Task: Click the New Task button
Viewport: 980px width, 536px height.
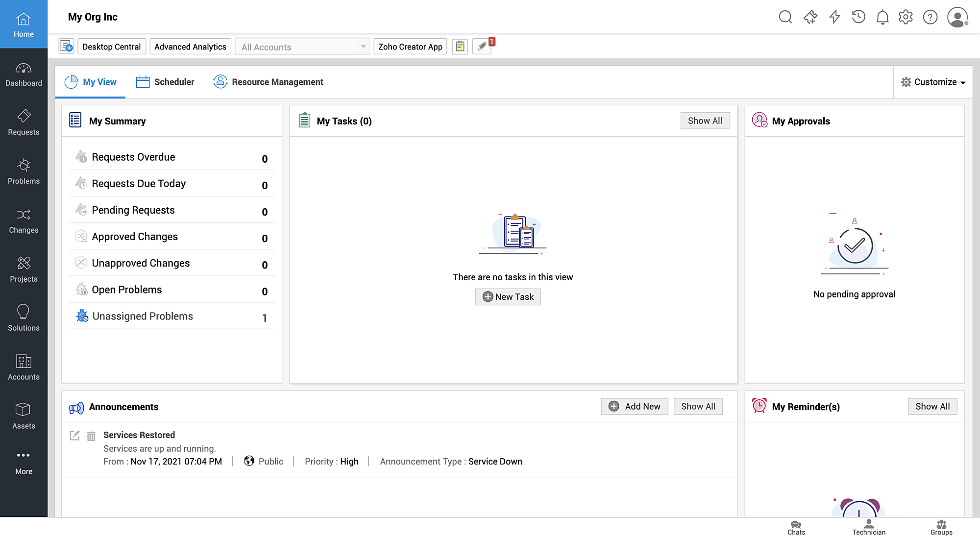Action: tap(508, 297)
